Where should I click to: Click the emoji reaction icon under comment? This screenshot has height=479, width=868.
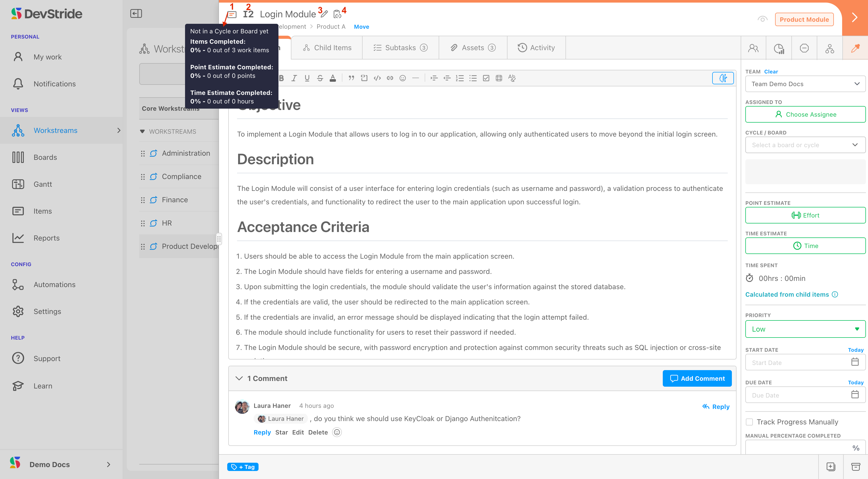coord(337,432)
